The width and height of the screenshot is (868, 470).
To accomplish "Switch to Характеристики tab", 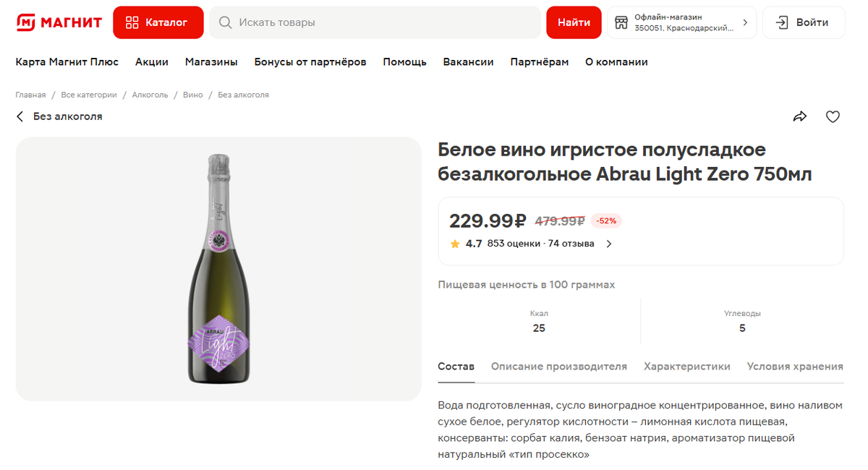I will coord(686,367).
